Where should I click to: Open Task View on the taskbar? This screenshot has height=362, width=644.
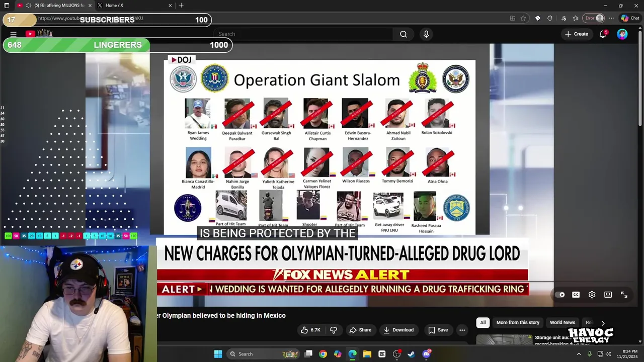pyautogui.click(x=308, y=354)
